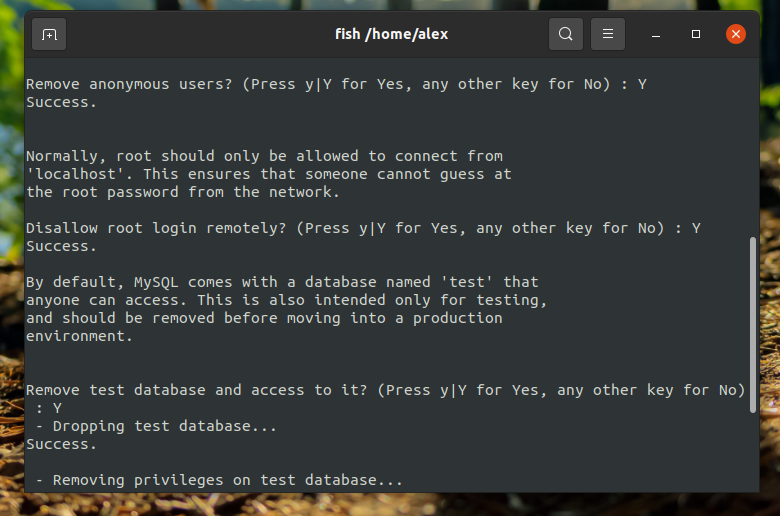Image resolution: width=780 pixels, height=516 pixels.
Task: Click the 'environment.' line in the terminal
Action: click(79, 336)
